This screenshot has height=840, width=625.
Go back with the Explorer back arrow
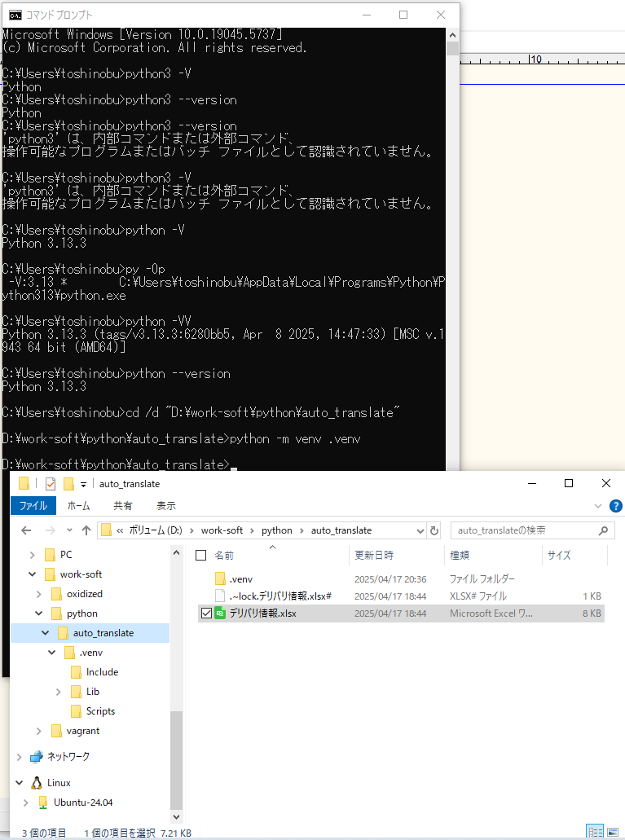point(26,531)
